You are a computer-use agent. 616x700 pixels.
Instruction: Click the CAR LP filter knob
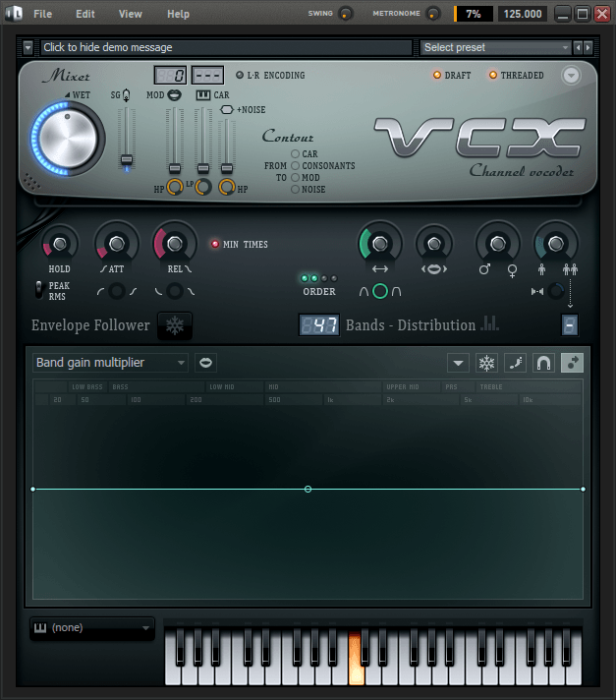tap(203, 187)
